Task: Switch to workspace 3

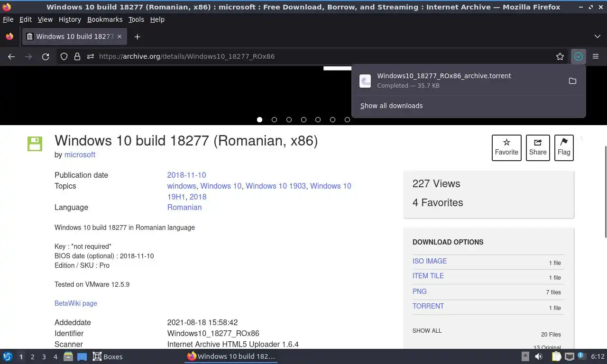Action: coord(44,357)
